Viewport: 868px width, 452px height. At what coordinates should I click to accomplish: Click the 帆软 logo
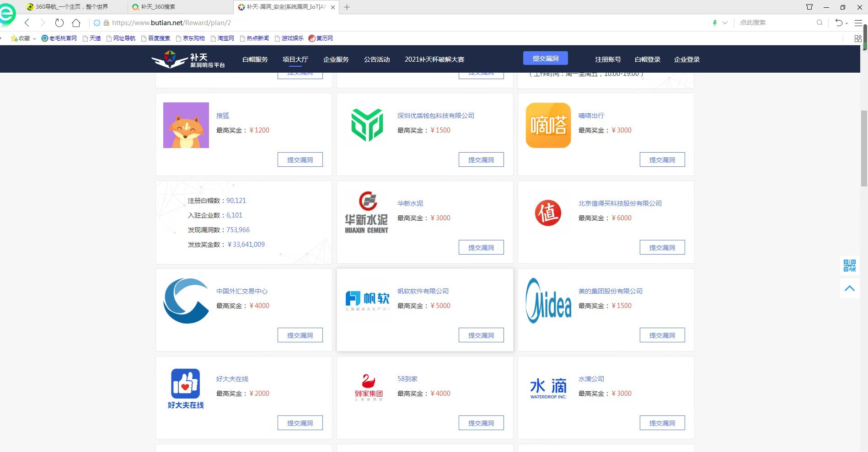click(367, 300)
